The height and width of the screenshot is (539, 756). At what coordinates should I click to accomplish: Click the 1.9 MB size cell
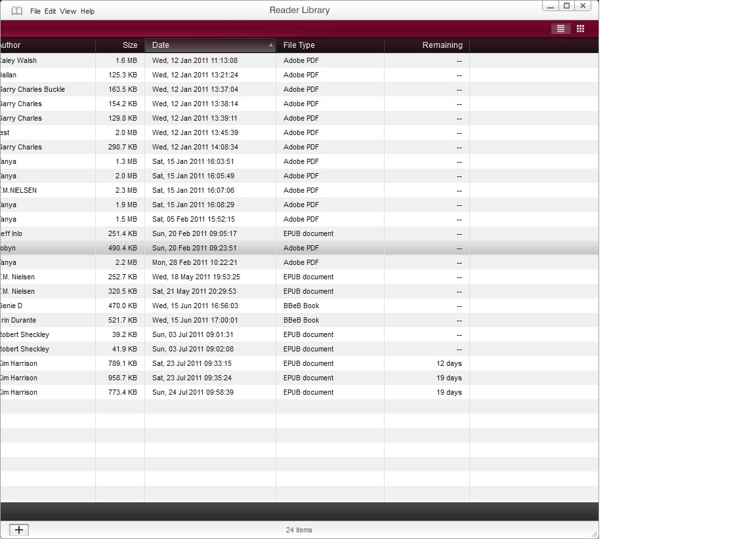click(126, 205)
